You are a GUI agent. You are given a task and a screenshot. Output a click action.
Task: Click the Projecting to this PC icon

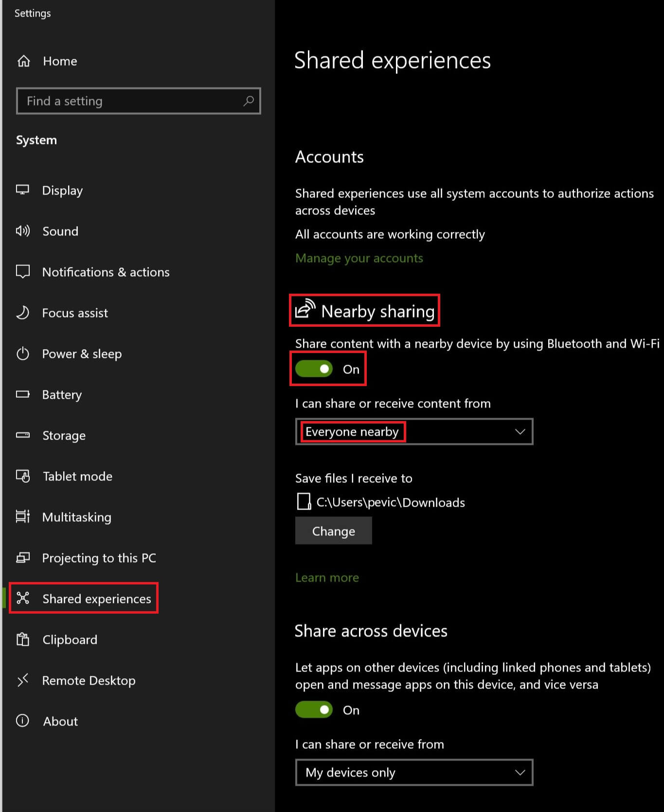(23, 557)
